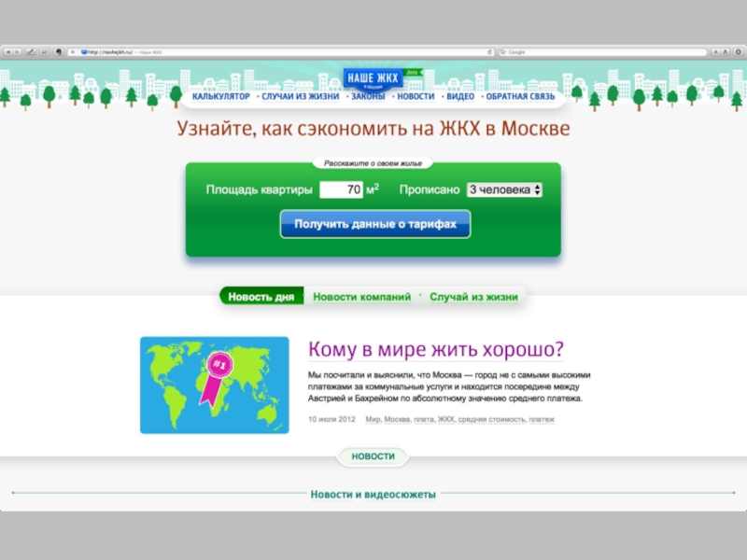Click the search magnifier icon in Google field

(502, 52)
